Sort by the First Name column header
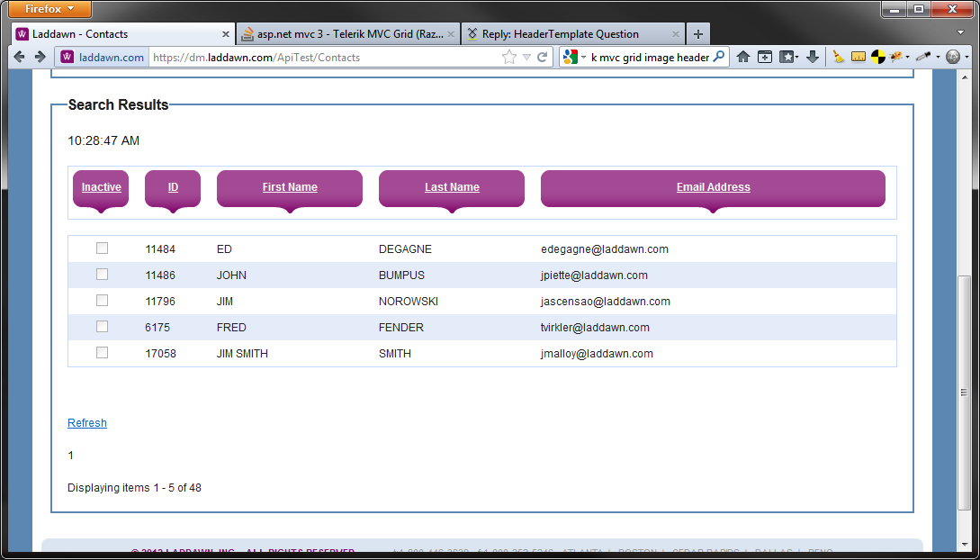 [290, 187]
